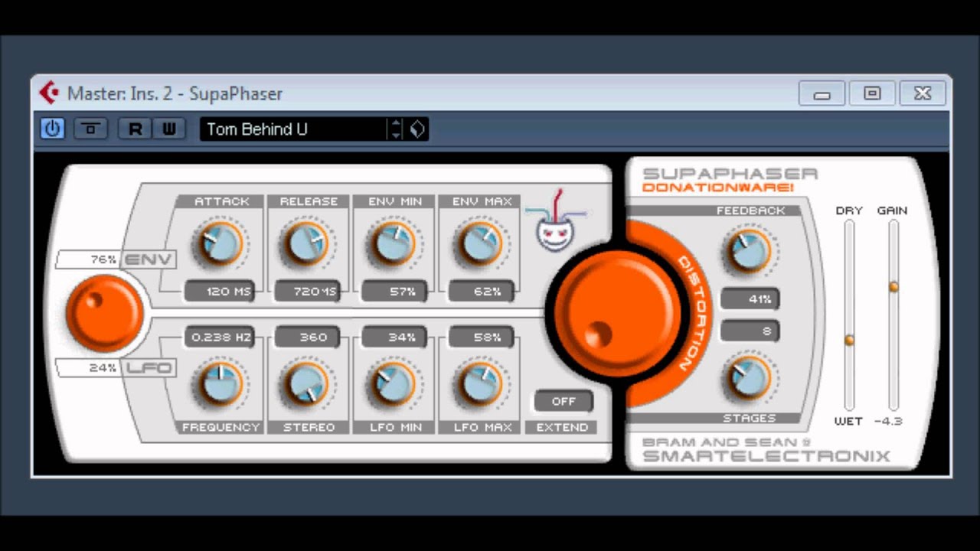Click the DONATIONWARE! link text
This screenshot has width=980, height=551.
tap(717, 188)
